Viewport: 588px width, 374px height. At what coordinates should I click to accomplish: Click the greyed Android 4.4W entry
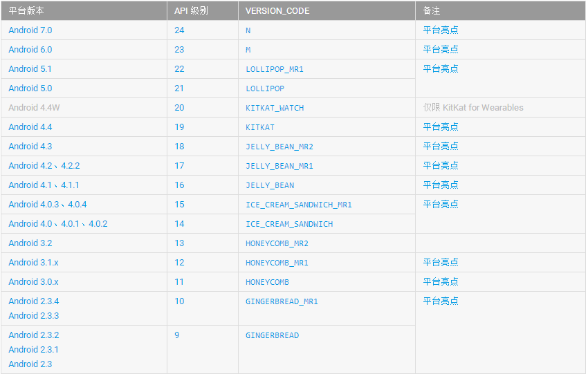[x=34, y=108]
